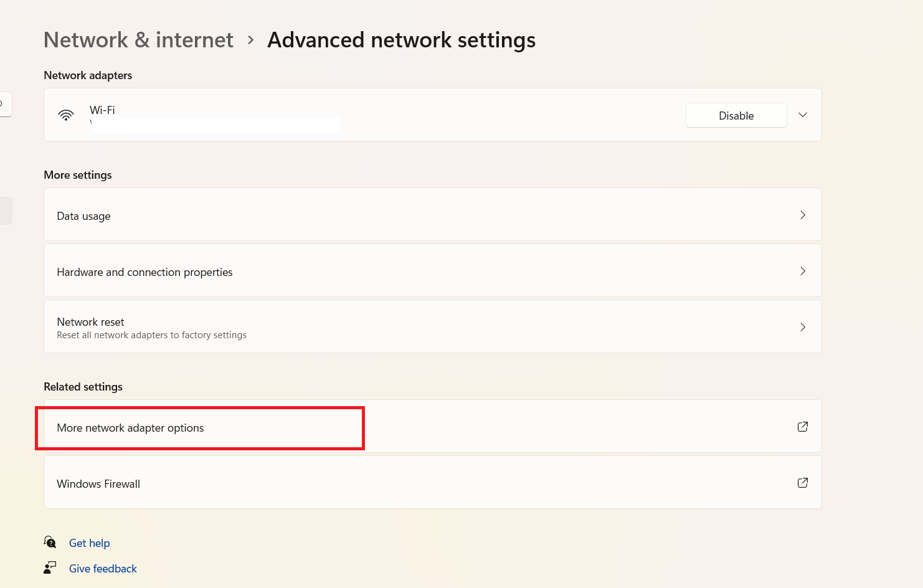
Task: Open the Give feedback link
Action: pos(103,569)
